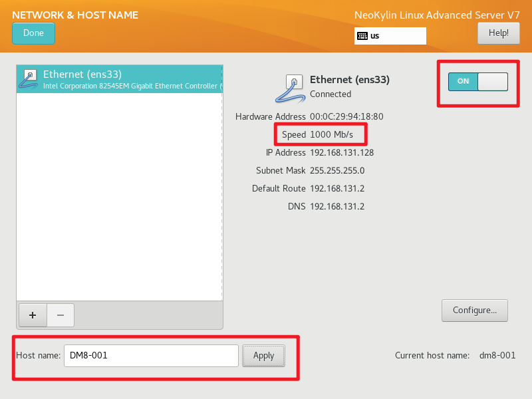Screen dimensions: 532x399
Task: Select Ethernet (ens33) in device list
Action: point(120,79)
